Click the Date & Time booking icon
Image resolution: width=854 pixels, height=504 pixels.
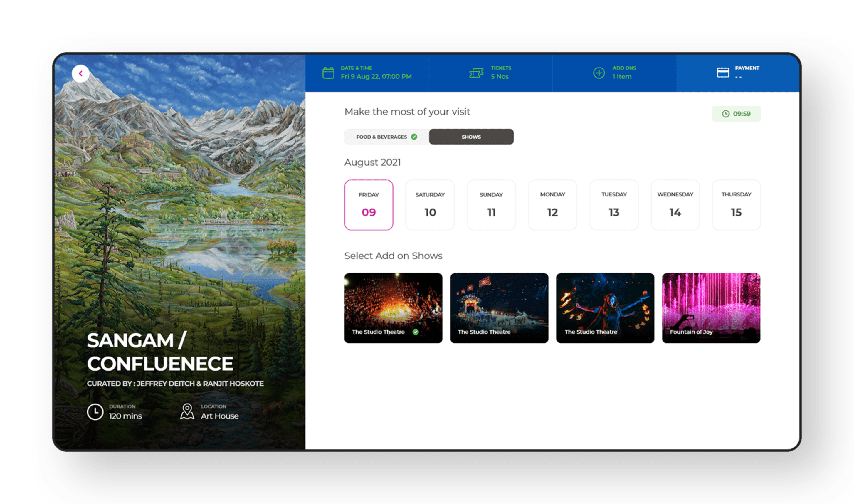(329, 73)
